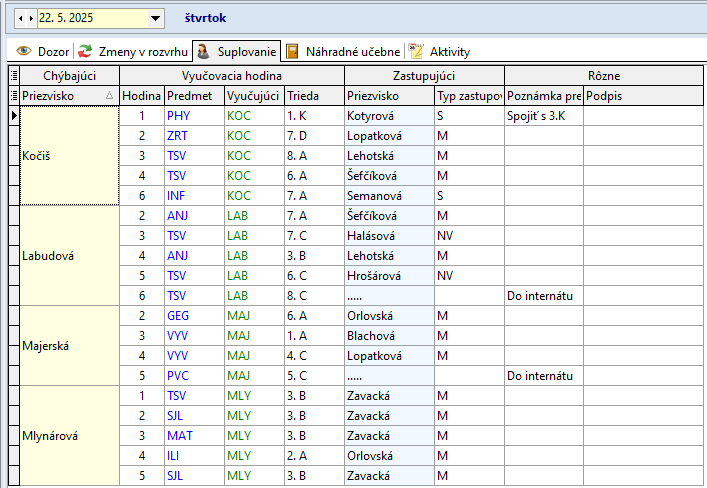Select the Kočiš absent teacher cell

69,156
